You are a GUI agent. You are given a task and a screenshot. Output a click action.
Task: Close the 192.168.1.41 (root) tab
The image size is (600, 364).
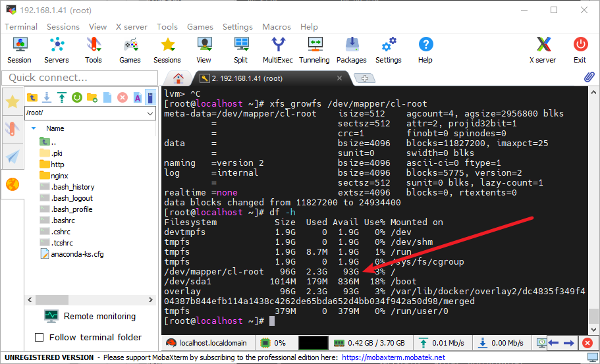[x=339, y=78]
